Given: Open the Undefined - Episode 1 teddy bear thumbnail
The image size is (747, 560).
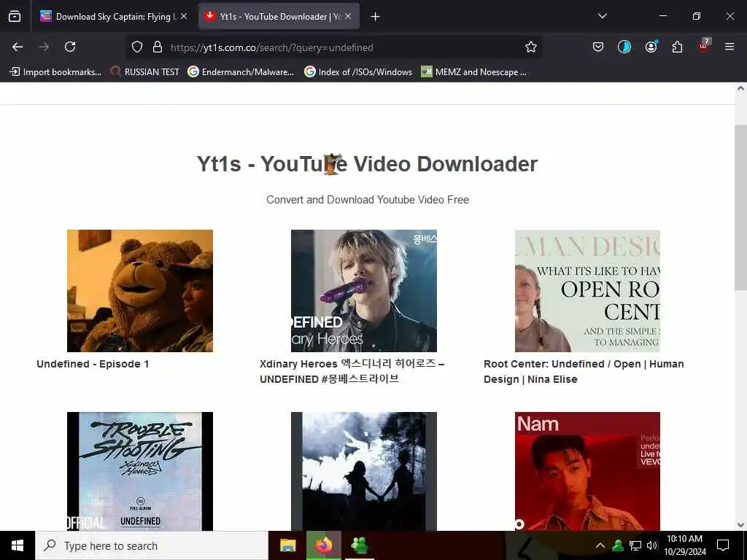Looking at the screenshot, I should click(x=140, y=291).
